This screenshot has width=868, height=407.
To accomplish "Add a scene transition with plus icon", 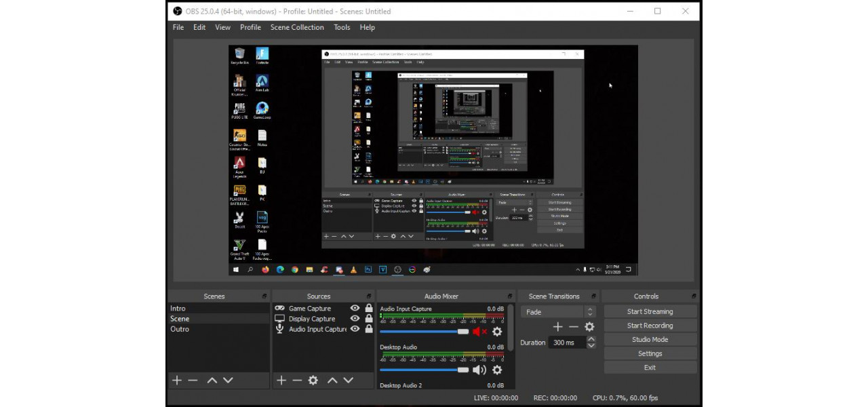I will tap(557, 327).
